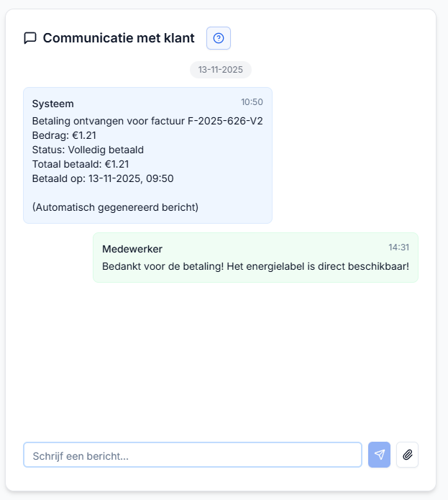Send the message with paper-plane button

pos(379,455)
